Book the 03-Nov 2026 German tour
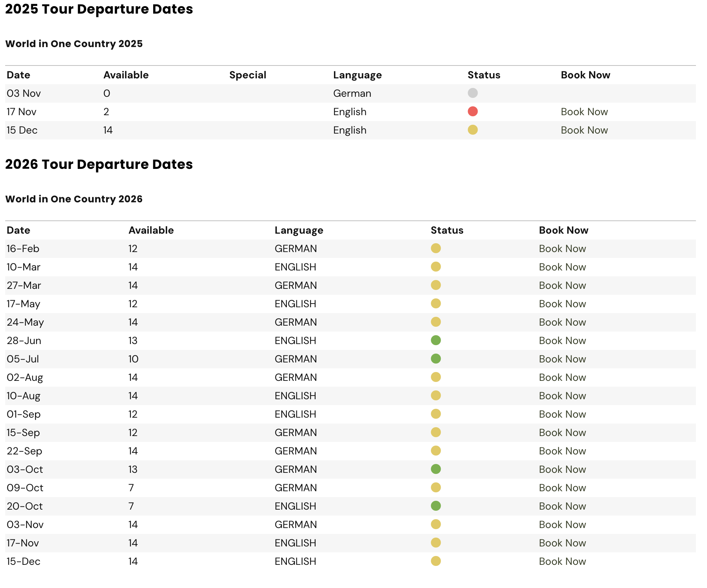The height and width of the screenshot is (588, 707). point(562,525)
